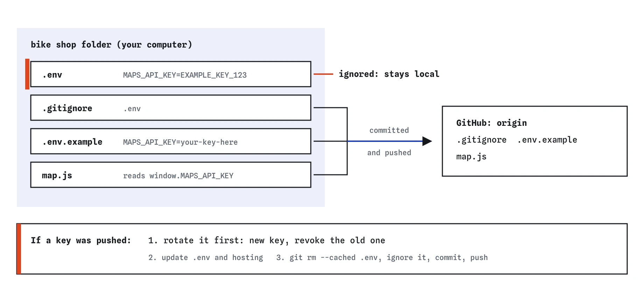The height and width of the screenshot is (288, 644).
Task: Click the "committed" label above the arrow
Action: 389,130
